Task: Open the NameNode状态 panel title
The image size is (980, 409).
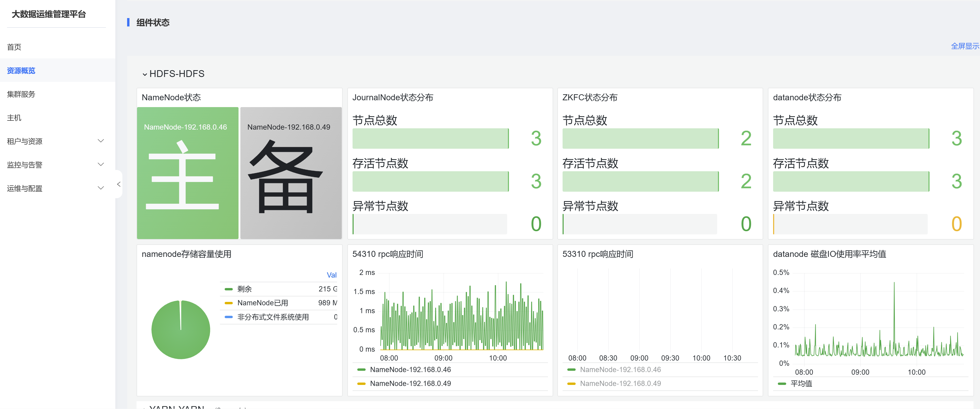Action: pyautogui.click(x=171, y=97)
